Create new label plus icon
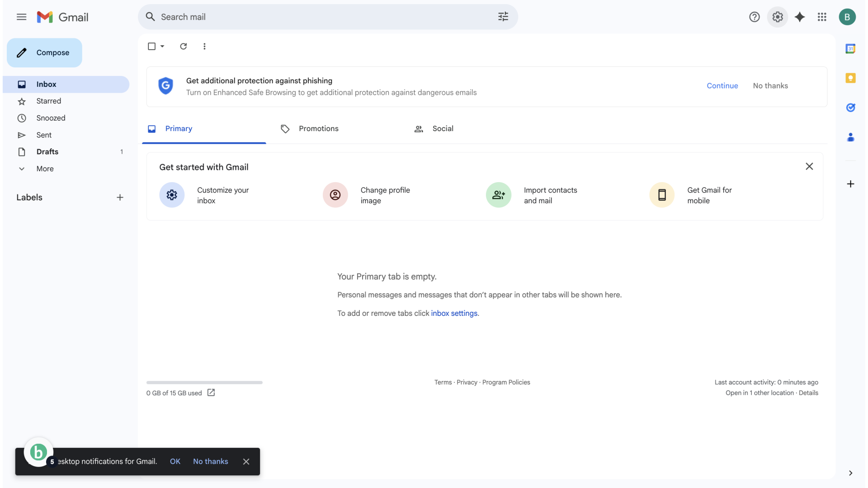The image size is (868, 488). 120,197
